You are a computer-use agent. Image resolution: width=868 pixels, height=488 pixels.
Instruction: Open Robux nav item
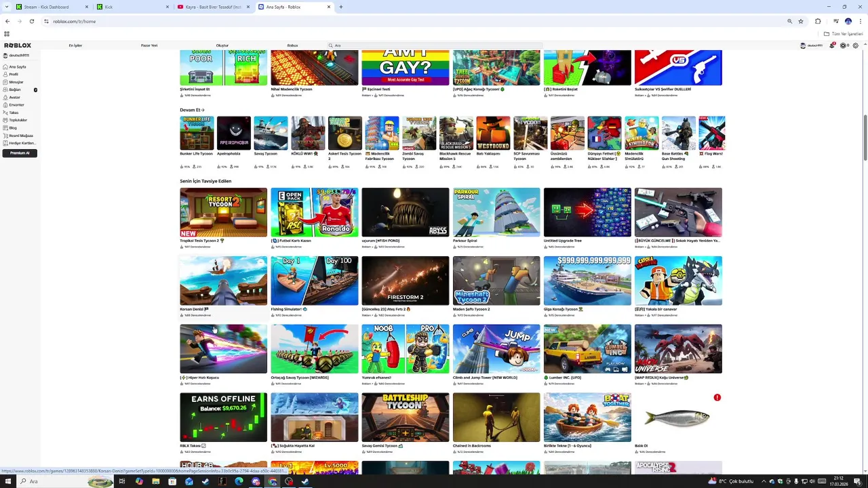292,45
